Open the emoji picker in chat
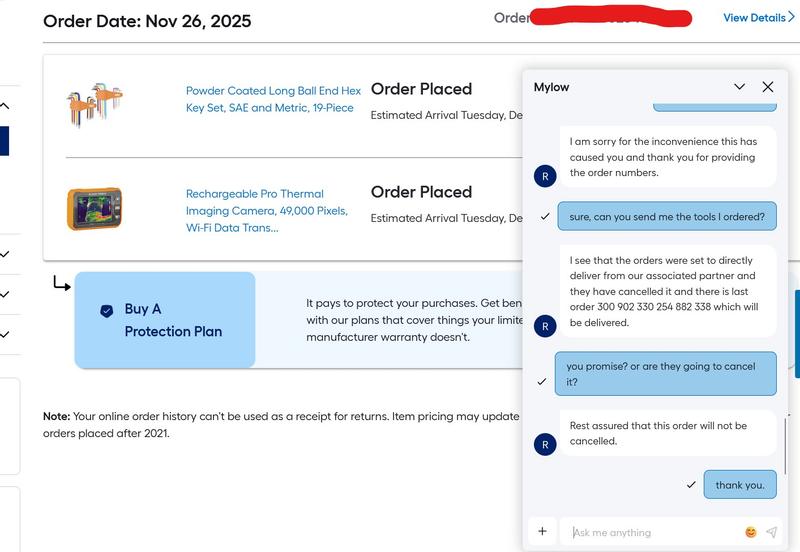This screenshot has height=552, width=800. [750, 532]
